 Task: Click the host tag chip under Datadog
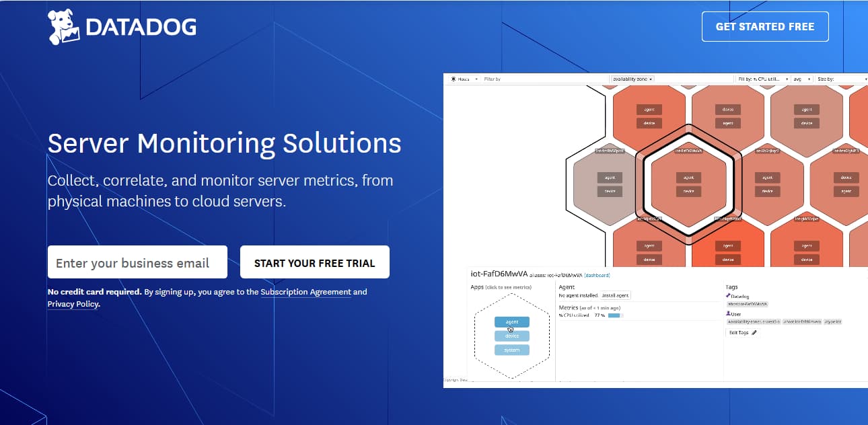click(748, 304)
